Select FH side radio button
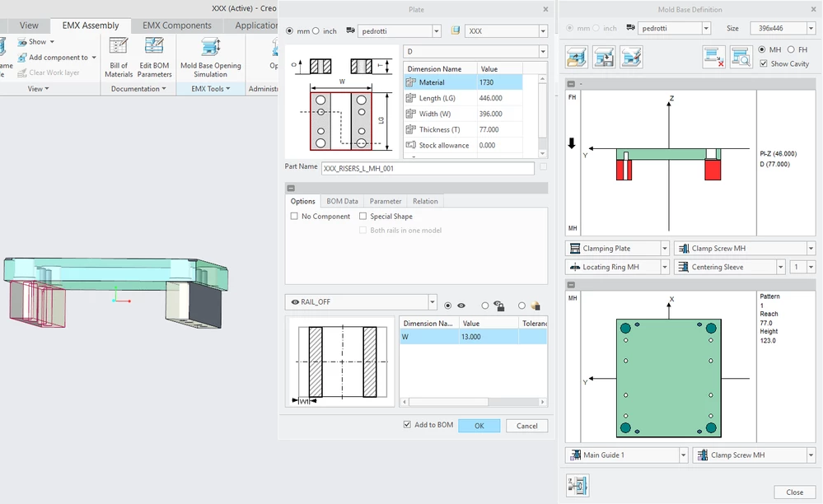Screen dimensions: 823x504 click(791, 49)
